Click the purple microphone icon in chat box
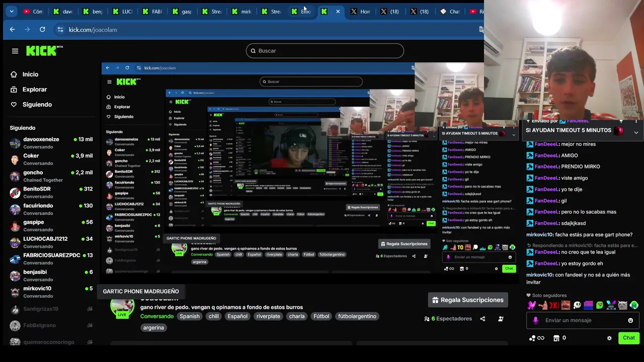Screen dimensions: 644x362 click(x=535, y=320)
